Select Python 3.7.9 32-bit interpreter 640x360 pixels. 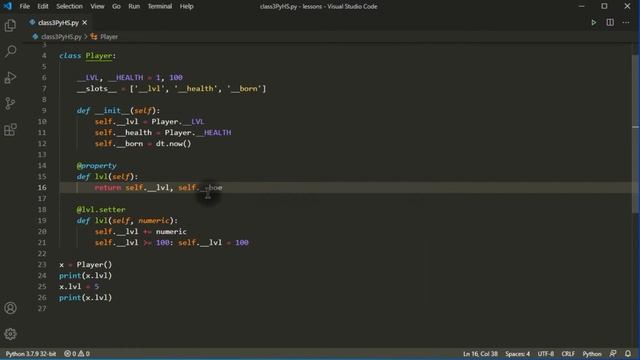tap(31, 353)
